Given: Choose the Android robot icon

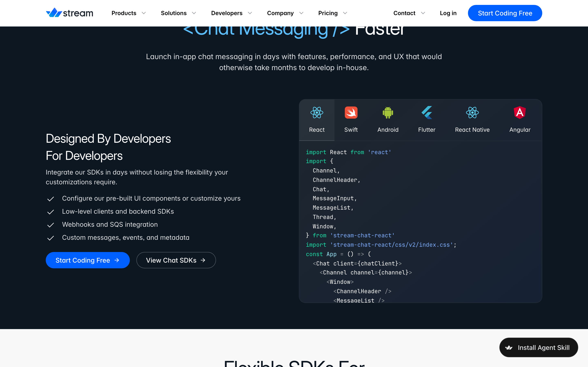Looking at the screenshot, I should 388,113.
